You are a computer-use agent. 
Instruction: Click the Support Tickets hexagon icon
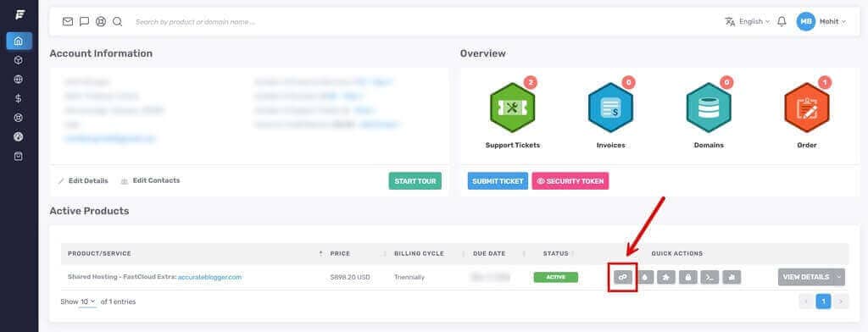tap(512, 108)
